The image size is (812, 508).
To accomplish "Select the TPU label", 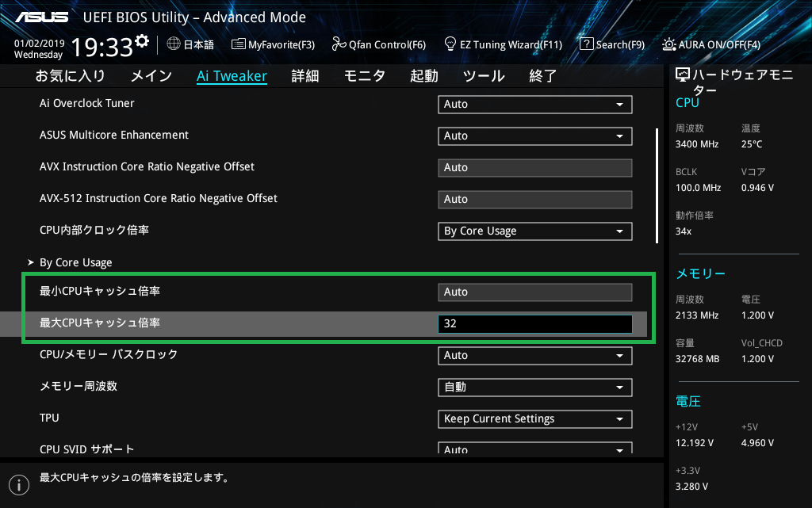I will pyautogui.click(x=49, y=418).
